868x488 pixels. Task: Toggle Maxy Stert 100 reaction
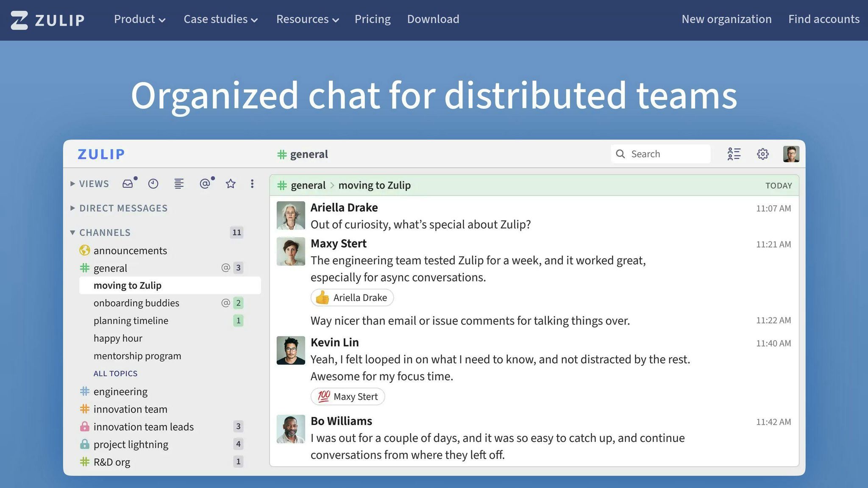click(348, 396)
